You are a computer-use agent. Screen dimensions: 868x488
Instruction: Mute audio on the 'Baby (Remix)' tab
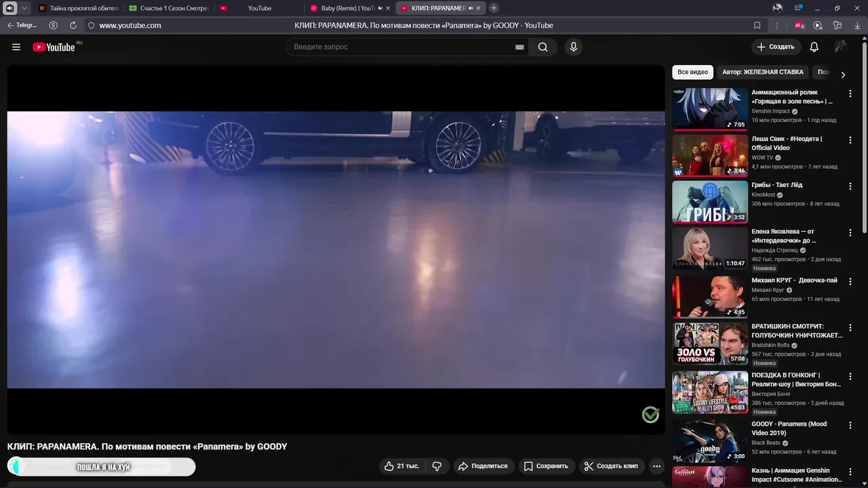point(380,8)
